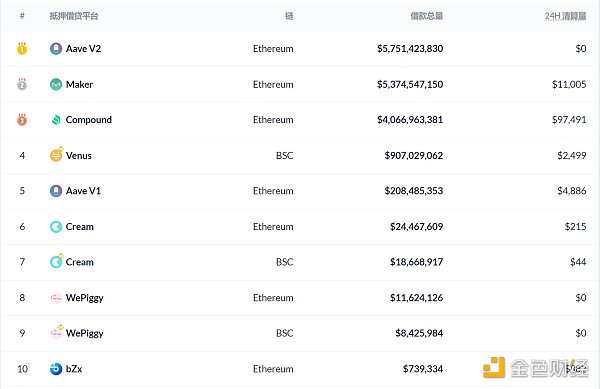This screenshot has height=389, width=600.
Task: Click the WePiggy BSC logo icon
Action: pyautogui.click(x=57, y=332)
